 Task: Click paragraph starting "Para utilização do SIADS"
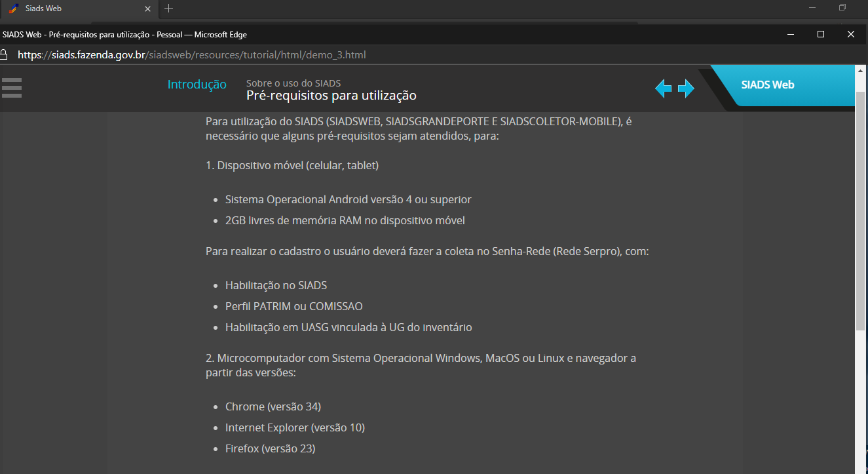419,128
